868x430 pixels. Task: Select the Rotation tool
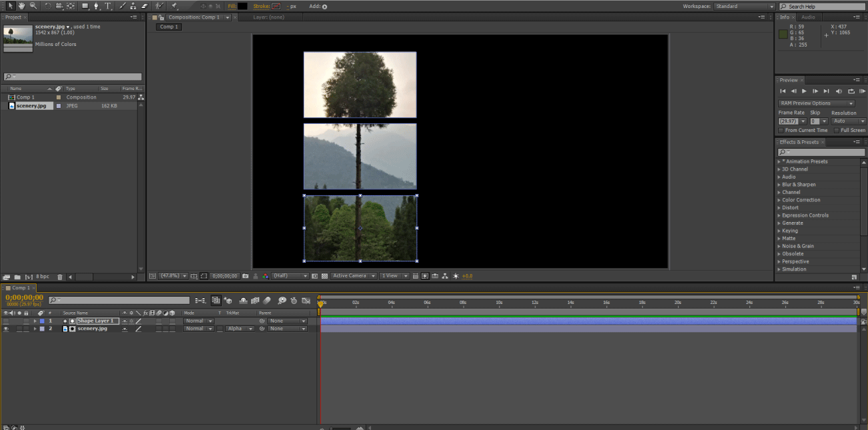click(49, 6)
